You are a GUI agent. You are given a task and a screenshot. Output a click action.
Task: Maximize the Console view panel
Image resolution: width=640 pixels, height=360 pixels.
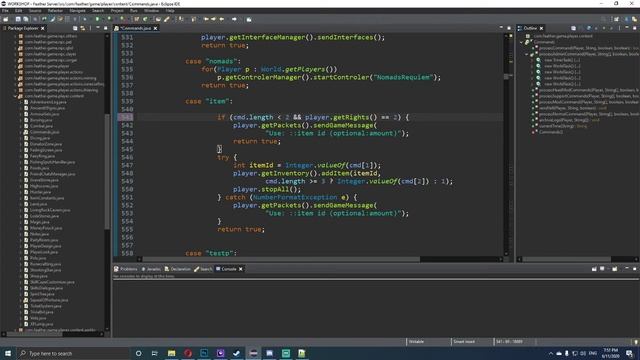coord(635,269)
